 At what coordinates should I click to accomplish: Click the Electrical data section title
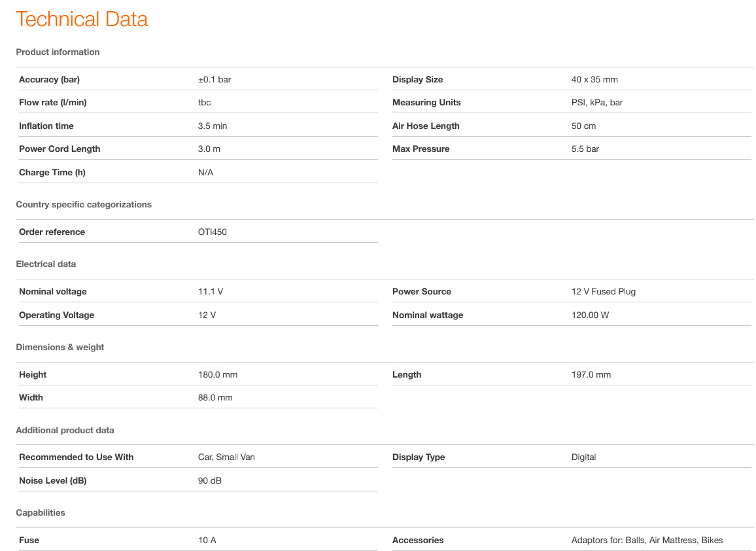46,264
